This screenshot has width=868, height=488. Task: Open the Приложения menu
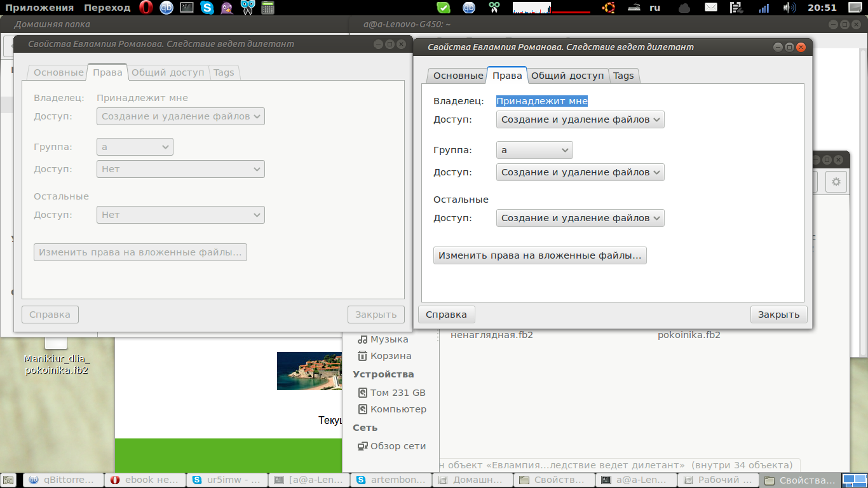coord(39,8)
